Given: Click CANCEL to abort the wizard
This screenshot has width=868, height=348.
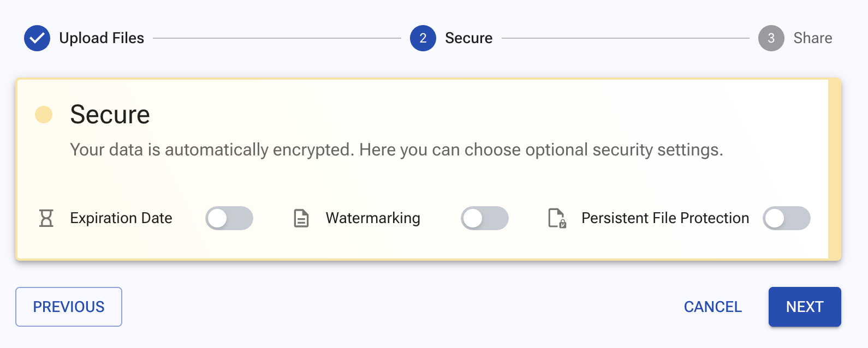Looking at the screenshot, I should click(712, 307).
